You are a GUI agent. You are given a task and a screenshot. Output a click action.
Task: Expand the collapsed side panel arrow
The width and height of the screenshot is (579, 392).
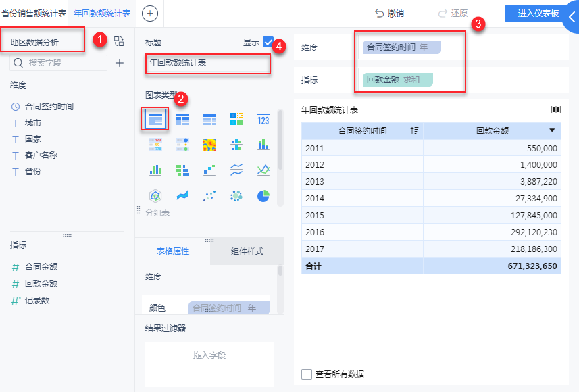(x=572, y=17)
